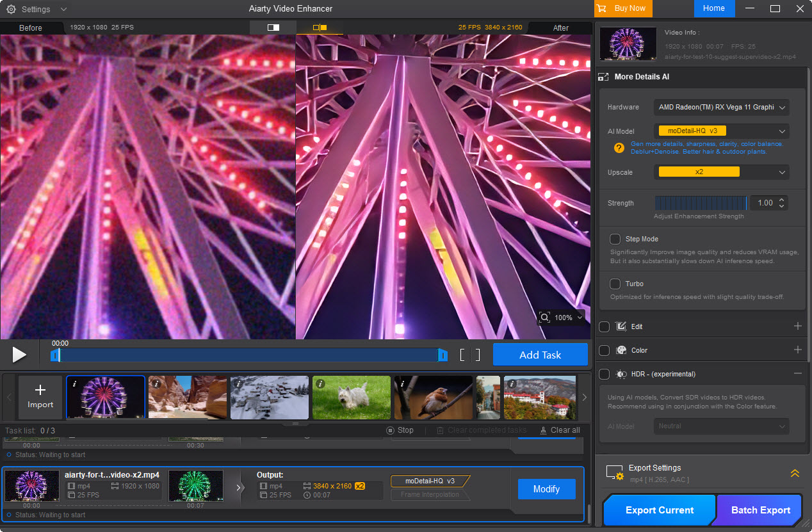Click the Add Task button
The height and width of the screenshot is (532, 812).
(x=540, y=355)
